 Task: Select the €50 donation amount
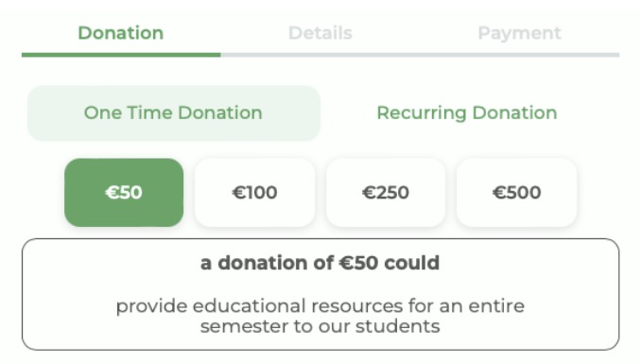point(124,193)
